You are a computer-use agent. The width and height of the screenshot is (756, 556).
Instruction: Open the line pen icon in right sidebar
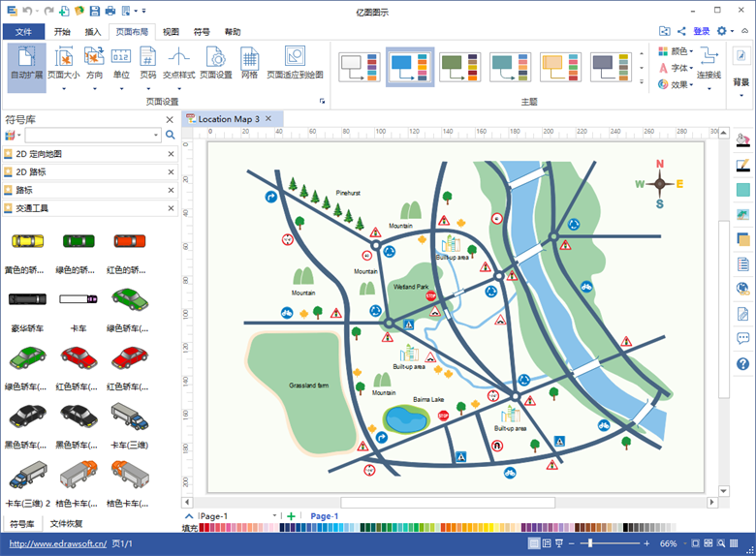[x=743, y=166]
